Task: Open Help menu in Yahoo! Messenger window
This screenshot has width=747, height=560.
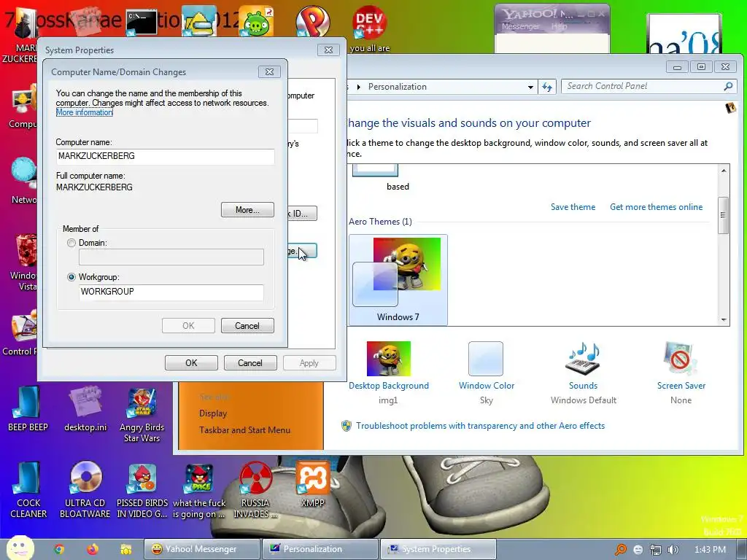Action: (x=559, y=27)
